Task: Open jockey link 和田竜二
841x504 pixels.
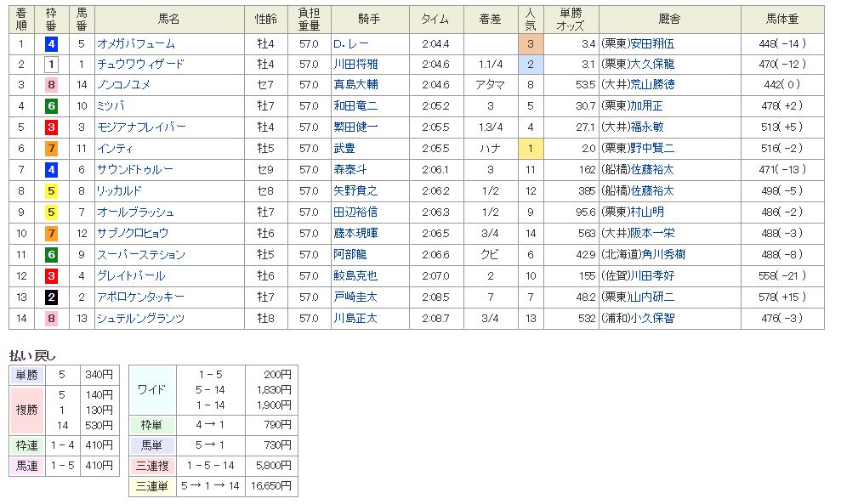Action: click(355, 106)
